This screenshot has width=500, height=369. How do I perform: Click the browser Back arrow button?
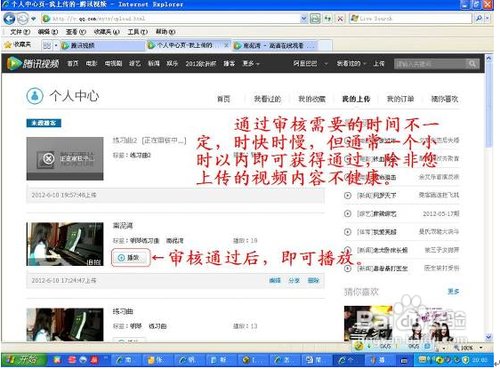[9, 19]
